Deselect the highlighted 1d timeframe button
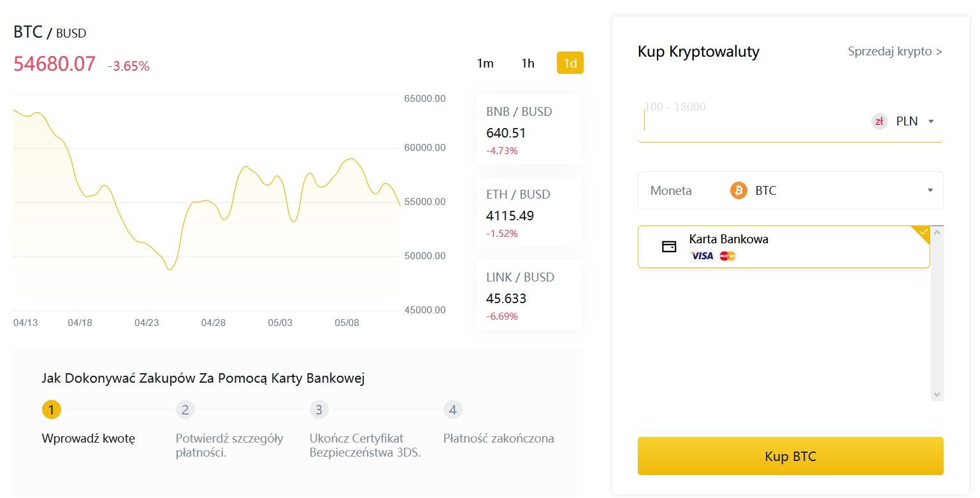980x498 pixels. 570,63
